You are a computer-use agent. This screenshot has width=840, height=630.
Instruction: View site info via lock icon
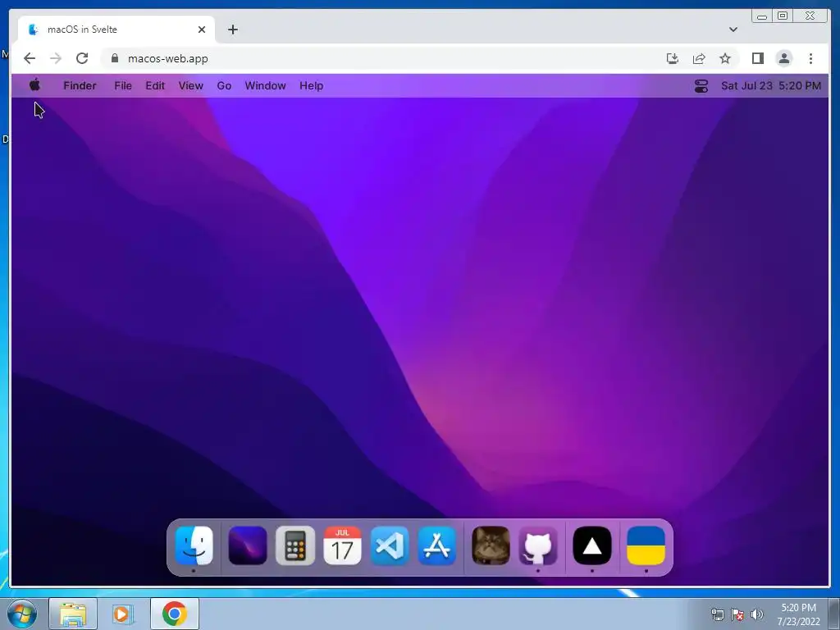[x=115, y=58]
